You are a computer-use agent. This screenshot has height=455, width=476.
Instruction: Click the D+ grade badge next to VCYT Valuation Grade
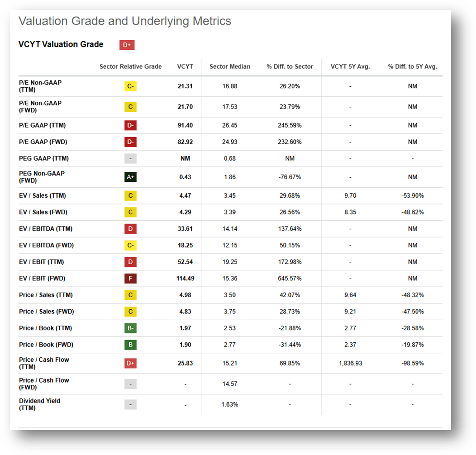127,45
